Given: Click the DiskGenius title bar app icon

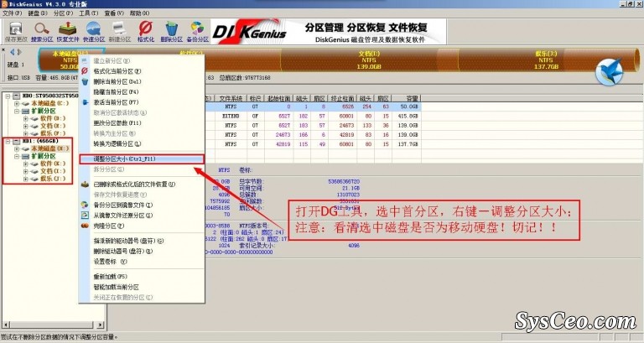Looking at the screenshot, I should coord(4,3).
